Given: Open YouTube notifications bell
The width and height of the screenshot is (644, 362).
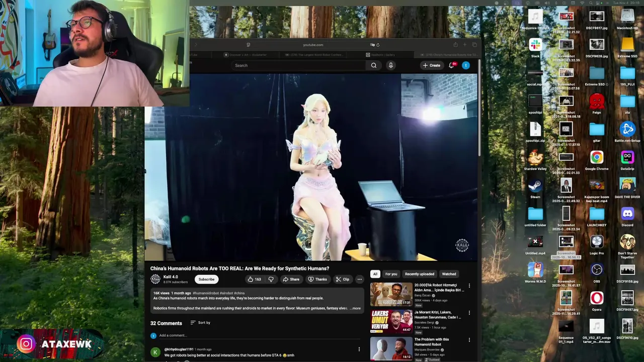Looking at the screenshot, I should pos(451,65).
